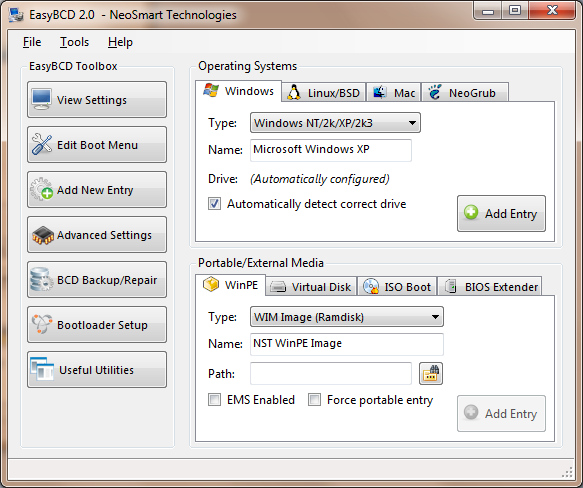Image resolution: width=583 pixels, height=488 pixels.
Task: Enable the EMS Enabled checkbox
Action: (x=214, y=400)
